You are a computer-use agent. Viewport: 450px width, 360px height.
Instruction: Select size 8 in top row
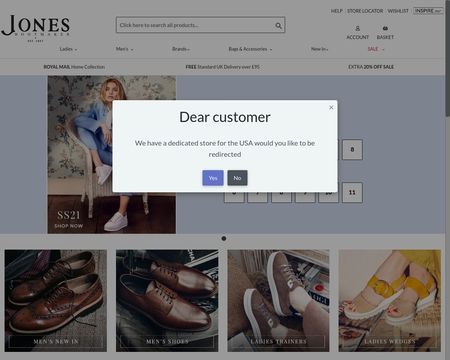352,149
